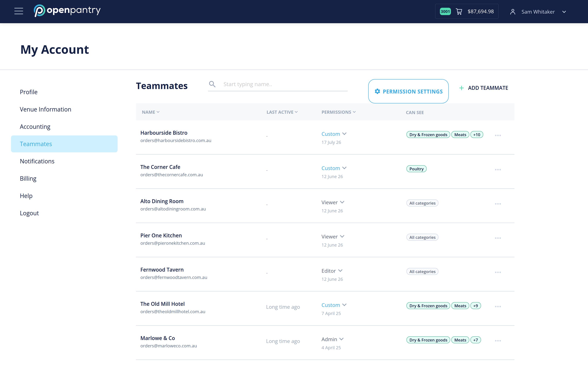Click Marlowe & Co's Meats tag
Viewport: 588px width, 368px height.
click(460, 340)
